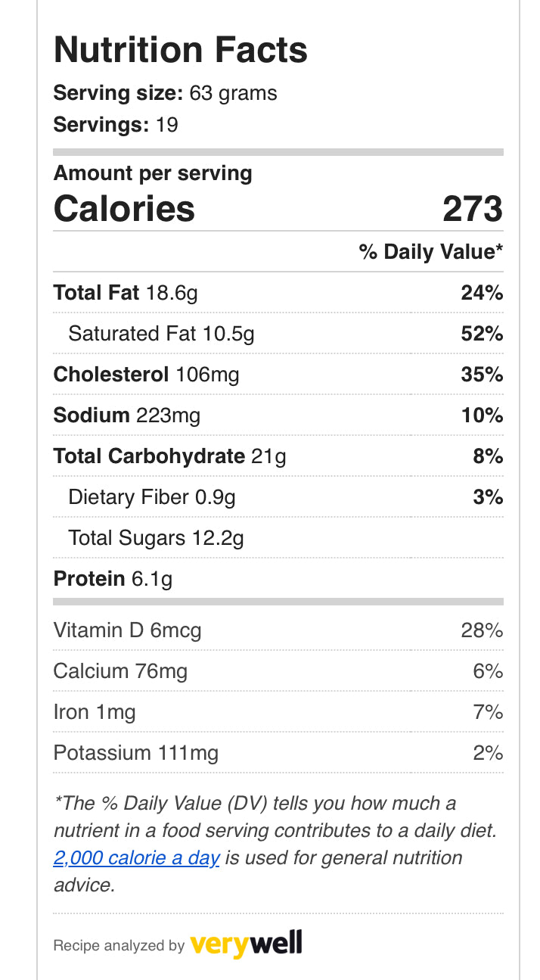Select the Total Sugars 12.2g row
Viewport: 540px width, 980px height.
pos(156,538)
